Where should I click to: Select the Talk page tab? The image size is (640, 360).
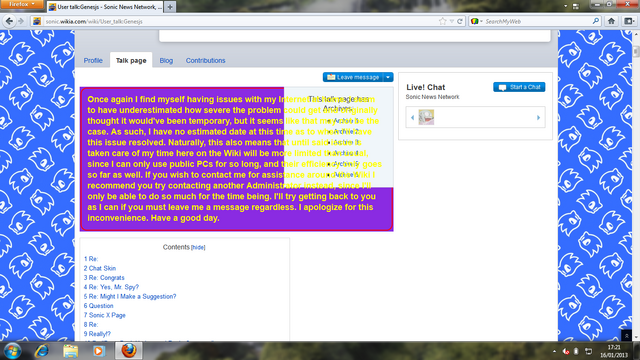(x=131, y=60)
